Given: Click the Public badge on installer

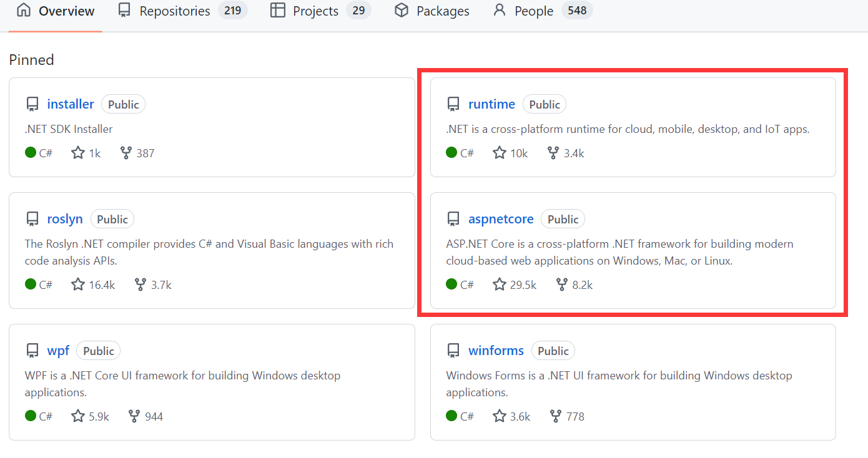Looking at the screenshot, I should (123, 104).
